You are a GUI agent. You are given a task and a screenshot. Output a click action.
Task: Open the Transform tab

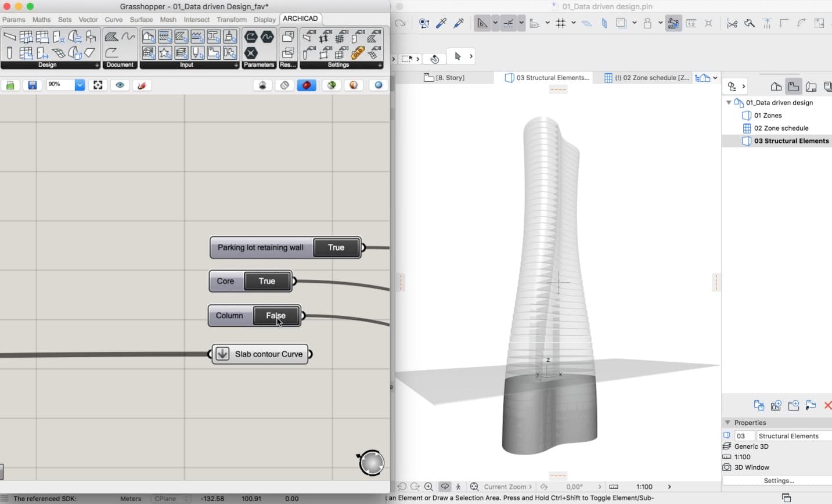point(232,20)
